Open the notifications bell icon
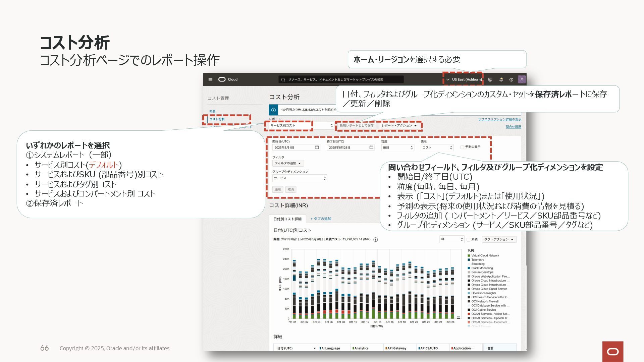 click(501, 80)
